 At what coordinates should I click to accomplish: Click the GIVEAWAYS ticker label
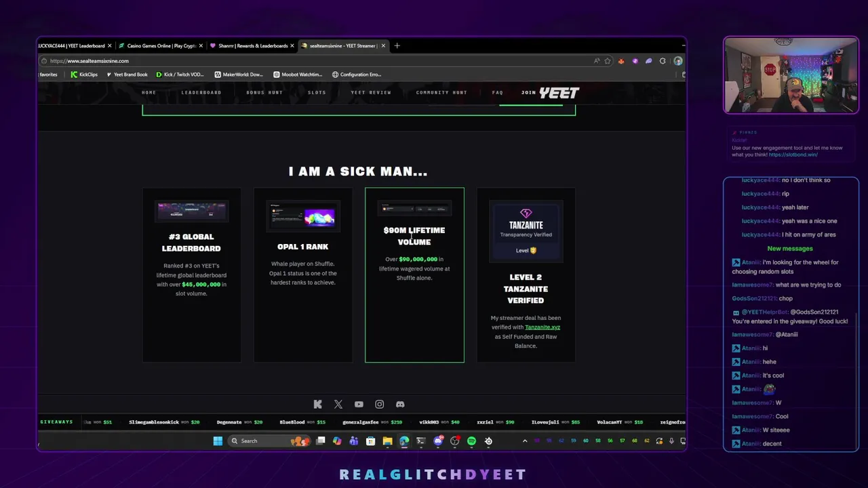(56, 422)
